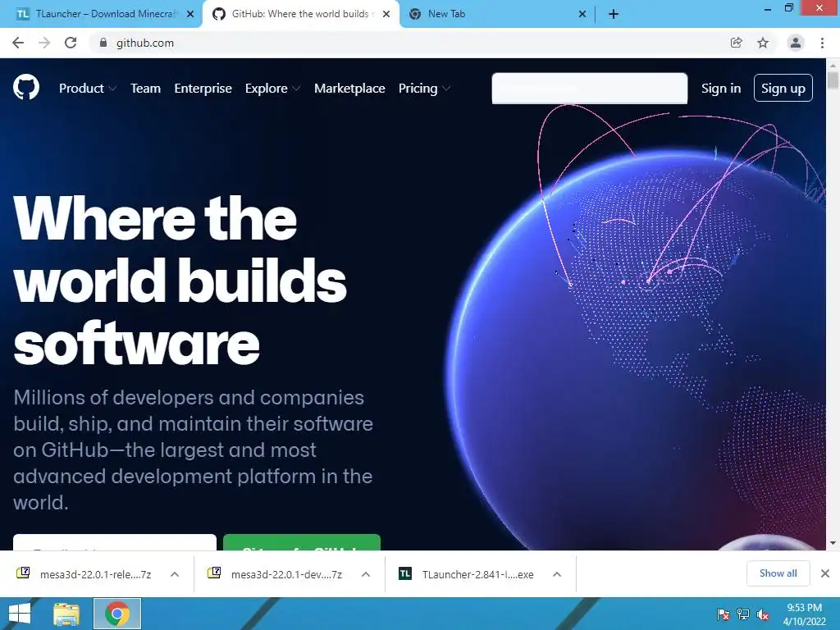Open the Enterprise nav item
This screenshot has width=840, height=630.
point(203,89)
